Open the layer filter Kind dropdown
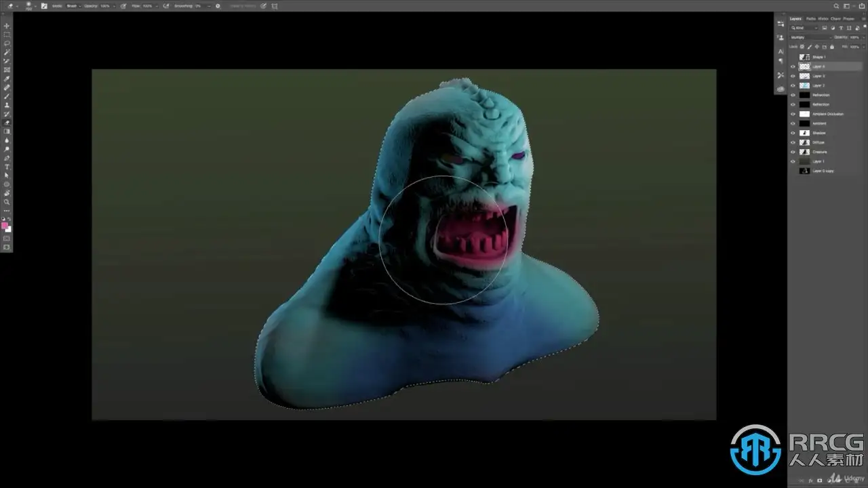 click(804, 28)
